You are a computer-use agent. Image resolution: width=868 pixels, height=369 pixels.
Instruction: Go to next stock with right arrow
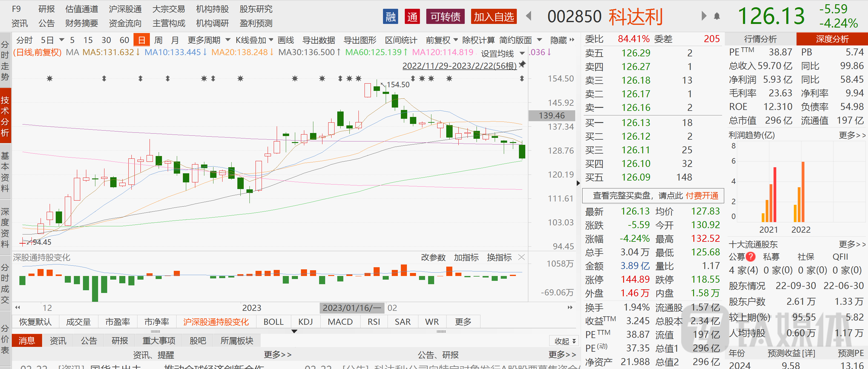pos(704,16)
